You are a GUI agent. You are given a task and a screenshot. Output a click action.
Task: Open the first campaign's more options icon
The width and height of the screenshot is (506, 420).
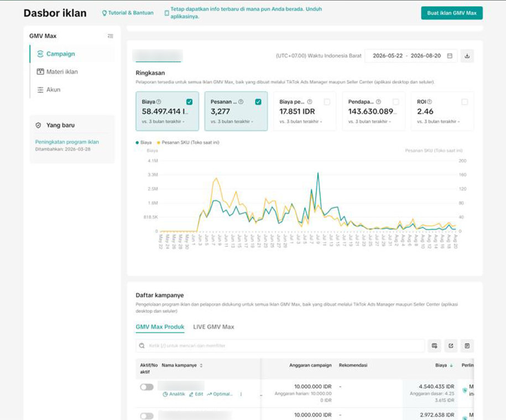point(241,394)
